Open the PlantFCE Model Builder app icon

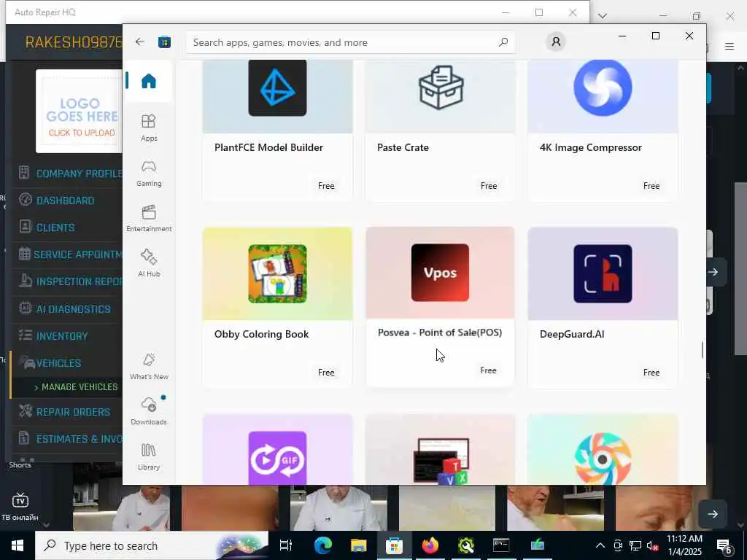[277, 87]
